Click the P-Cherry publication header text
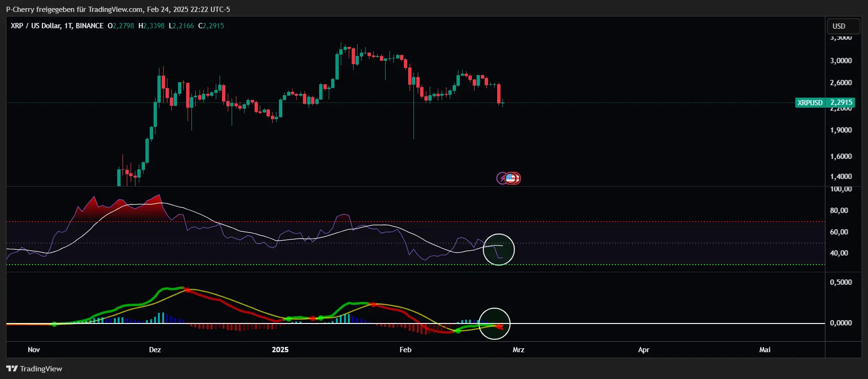Viewport: 868px width, 379px height. click(118, 9)
